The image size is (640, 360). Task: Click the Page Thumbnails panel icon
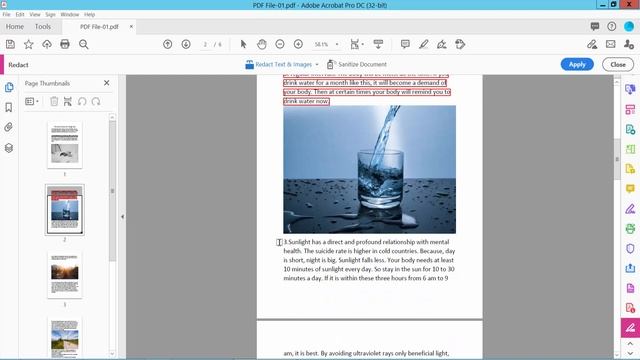(x=9, y=87)
